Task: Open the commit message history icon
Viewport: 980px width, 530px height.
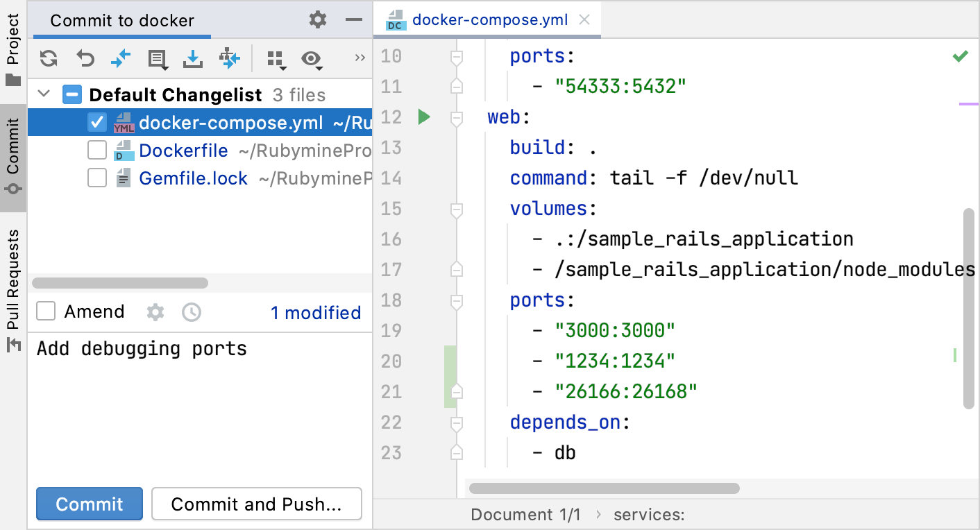Action: 192,311
